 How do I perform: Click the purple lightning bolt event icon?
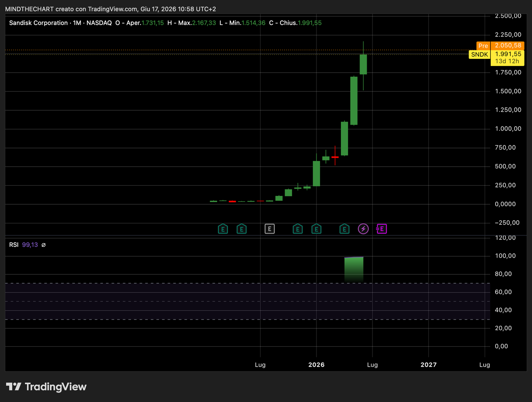pos(363,229)
